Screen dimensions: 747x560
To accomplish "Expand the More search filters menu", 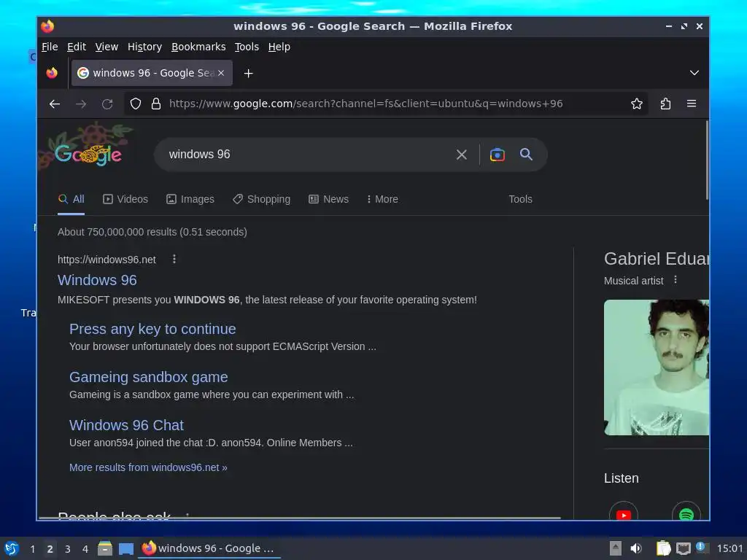I will (382, 199).
